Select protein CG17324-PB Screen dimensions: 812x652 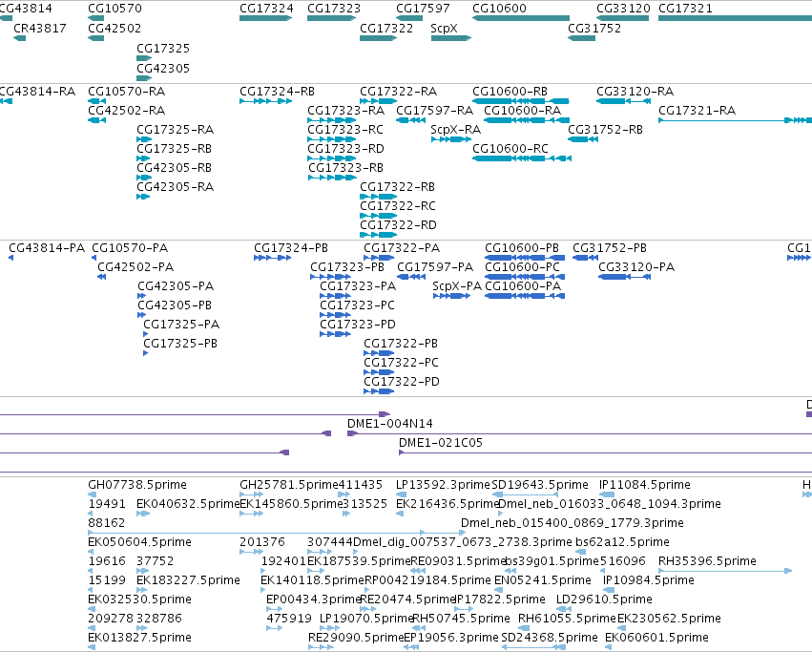coord(291,248)
